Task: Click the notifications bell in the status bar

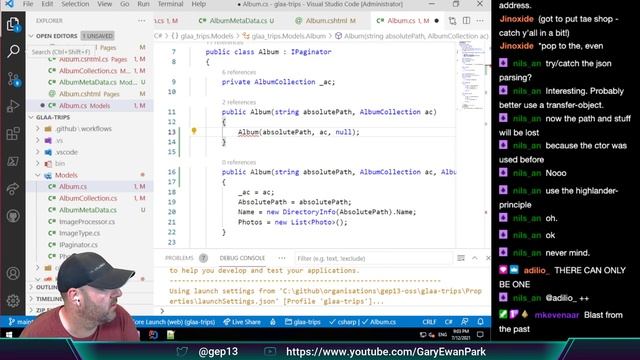Action: click(480, 322)
